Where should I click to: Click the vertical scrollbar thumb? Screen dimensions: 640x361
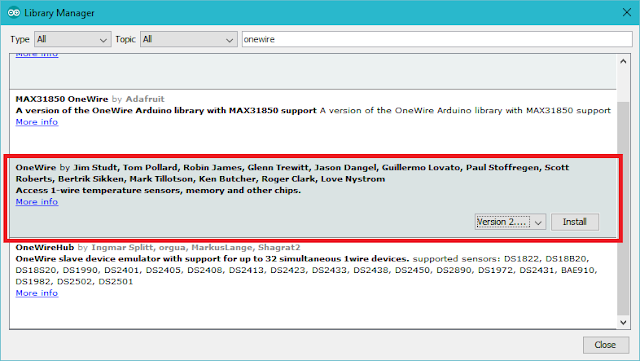tap(623, 208)
